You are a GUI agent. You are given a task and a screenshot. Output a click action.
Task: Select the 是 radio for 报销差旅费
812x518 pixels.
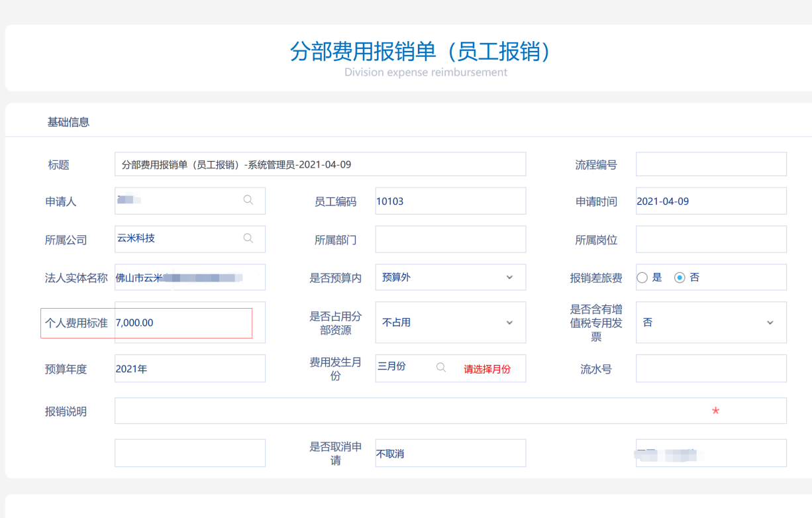[x=642, y=278]
